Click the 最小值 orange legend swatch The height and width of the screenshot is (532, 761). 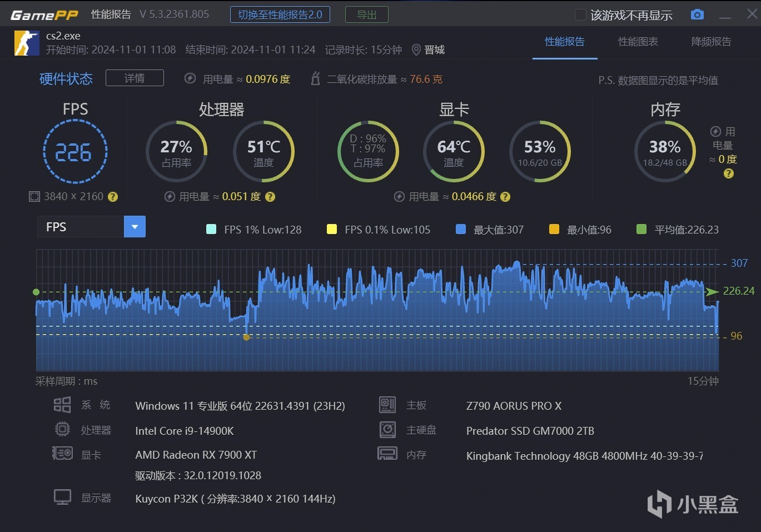[554, 229]
